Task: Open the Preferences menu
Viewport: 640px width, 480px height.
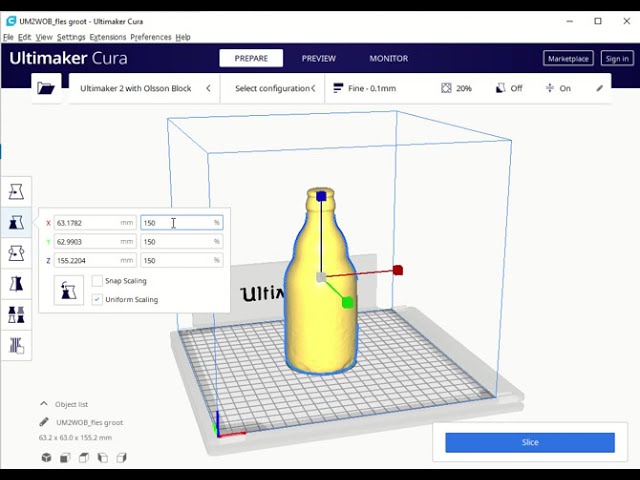Action: (151, 37)
